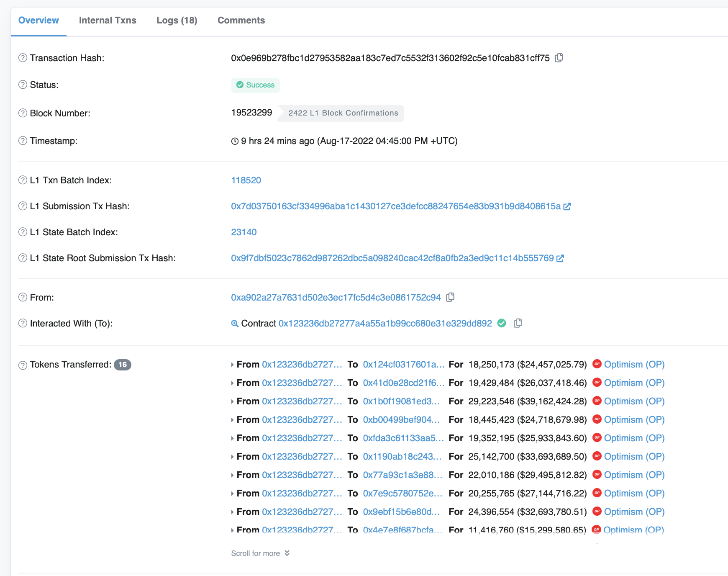Copy the Interacted With contract address
Viewport: 728px width, 576px height.
[518, 323]
